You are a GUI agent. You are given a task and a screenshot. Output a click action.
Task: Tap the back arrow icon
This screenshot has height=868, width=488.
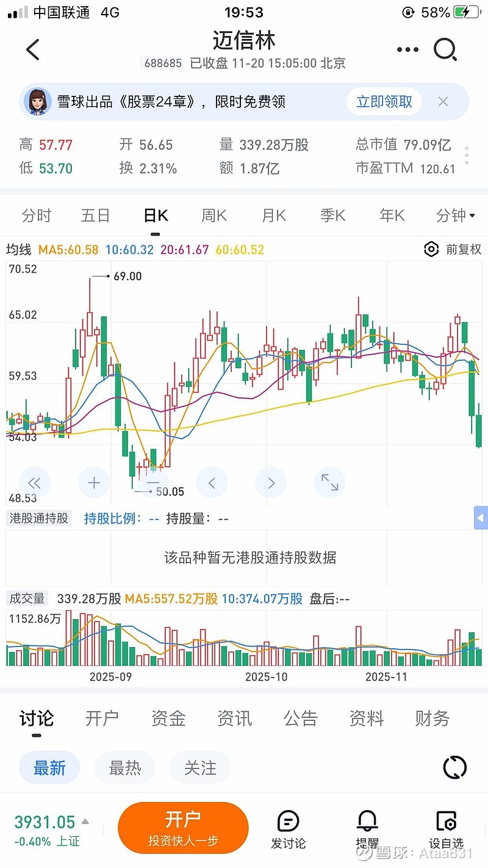coord(33,49)
